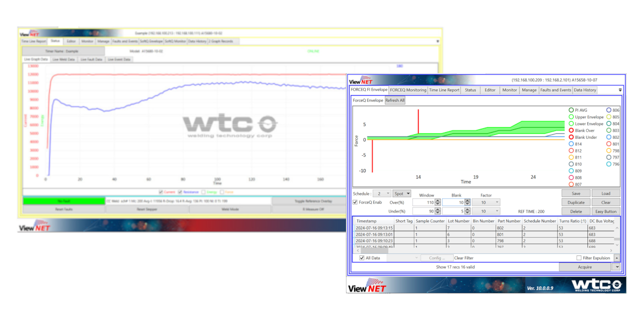Toggle series 805 legend marker
This screenshot has width=644, height=316.
[x=609, y=117]
